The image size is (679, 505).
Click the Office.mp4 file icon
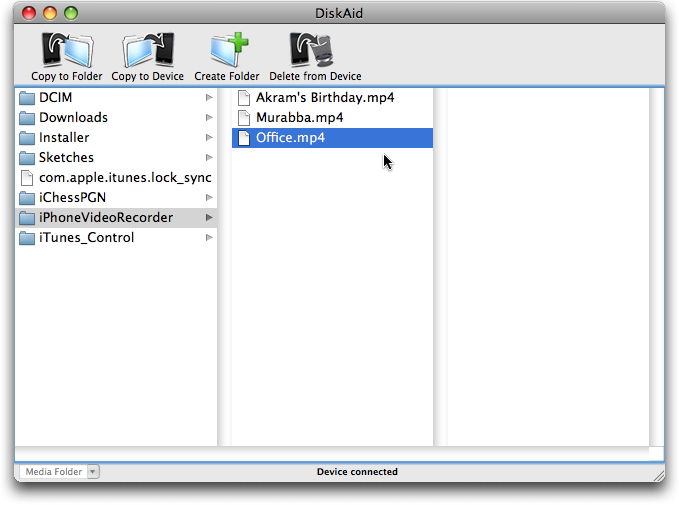pyautogui.click(x=244, y=138)
